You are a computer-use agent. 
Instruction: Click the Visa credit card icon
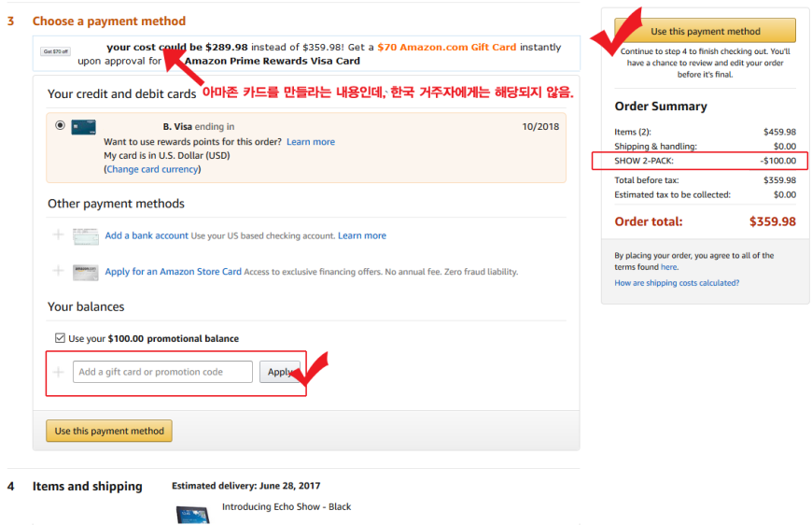[x=83, y=127]
